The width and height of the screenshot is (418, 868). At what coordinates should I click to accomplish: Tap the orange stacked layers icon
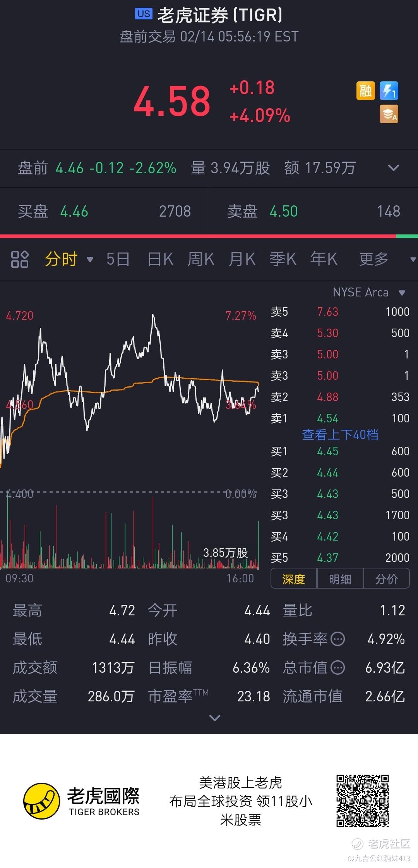coord(389,114)
